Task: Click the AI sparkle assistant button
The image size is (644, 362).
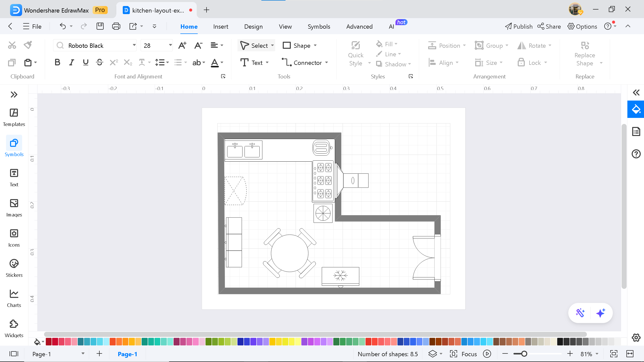Action: tap(601, 313)
